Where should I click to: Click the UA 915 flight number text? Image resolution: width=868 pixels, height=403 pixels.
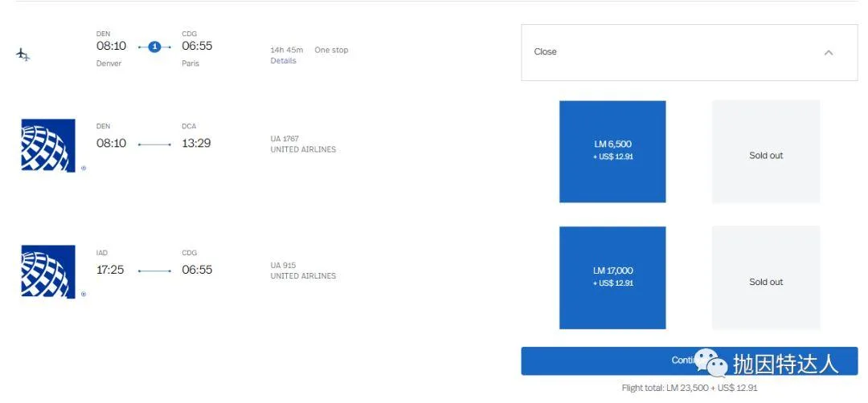tap(283, 265)
